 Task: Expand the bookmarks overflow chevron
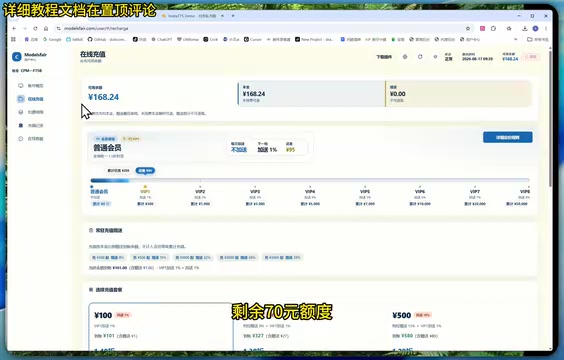point(516,39)
